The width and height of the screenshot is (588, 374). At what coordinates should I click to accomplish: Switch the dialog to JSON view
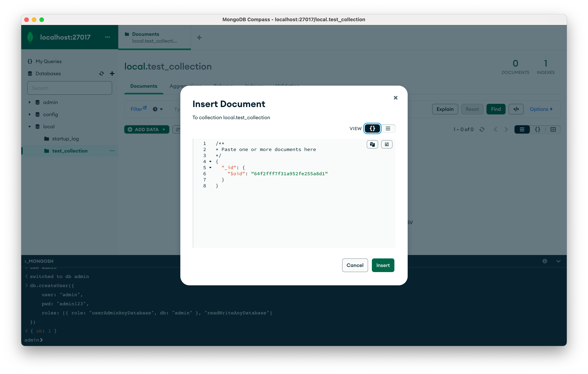[x=372, y=128]
